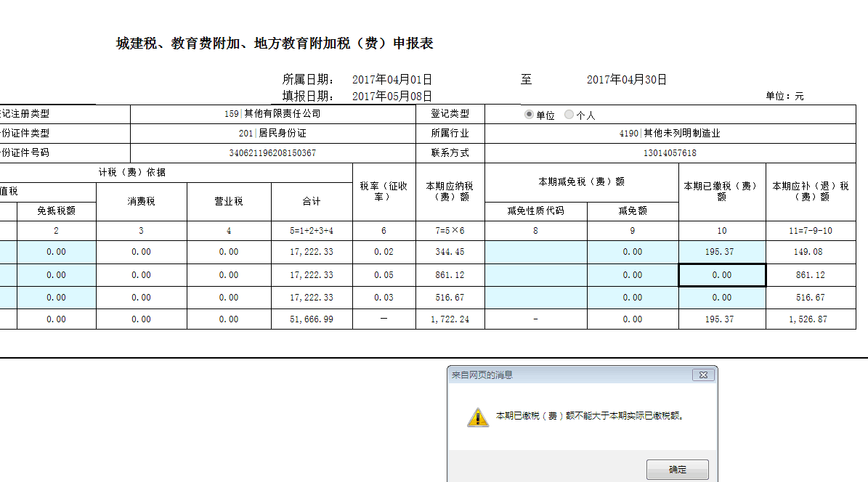
Task: Click the 填报日期 value 2017年05月08日
Action: 392,96
